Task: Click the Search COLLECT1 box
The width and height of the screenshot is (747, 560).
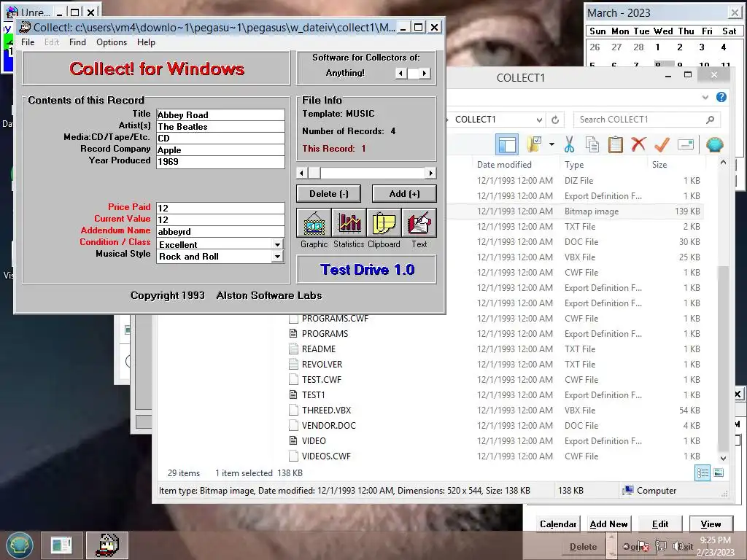Action: [646, 120]
